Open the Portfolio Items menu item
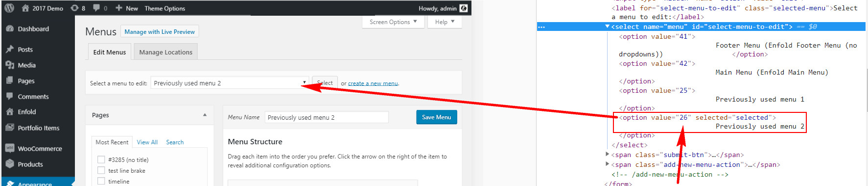 pyautogui.click(x=38, y=128)
